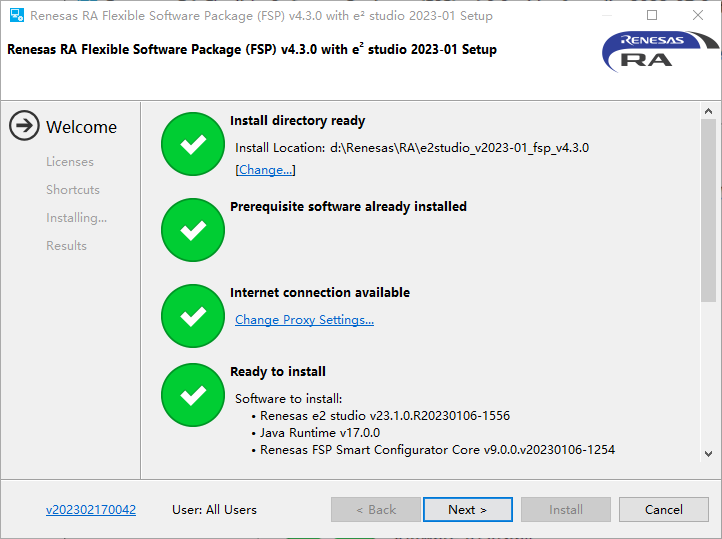Viewport: 722px width, 539px height.
Task: Click the scrollbar down arrow
Action: (x=708, y=454)
